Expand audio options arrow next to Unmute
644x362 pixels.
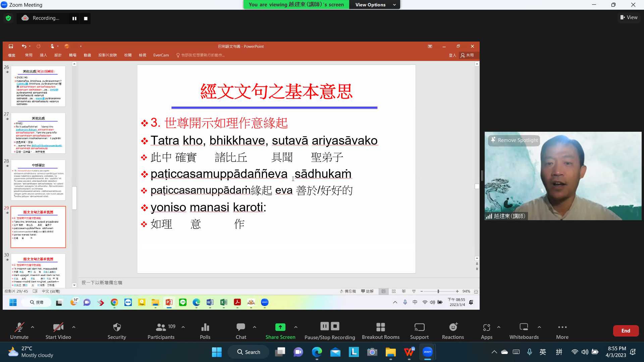pyautogui.click(x=33, y=327)
